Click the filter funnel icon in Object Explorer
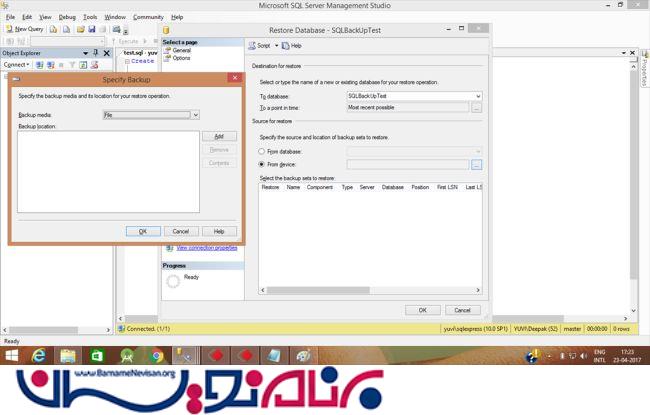Image resolution: width=650 pixels, height=415 pixels. [72, 65]
